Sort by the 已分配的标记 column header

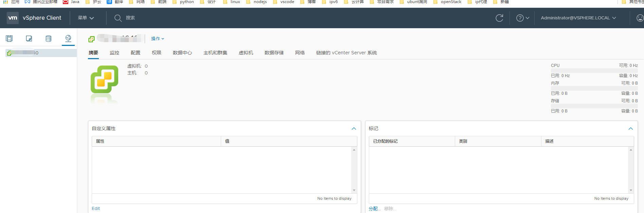412,141
